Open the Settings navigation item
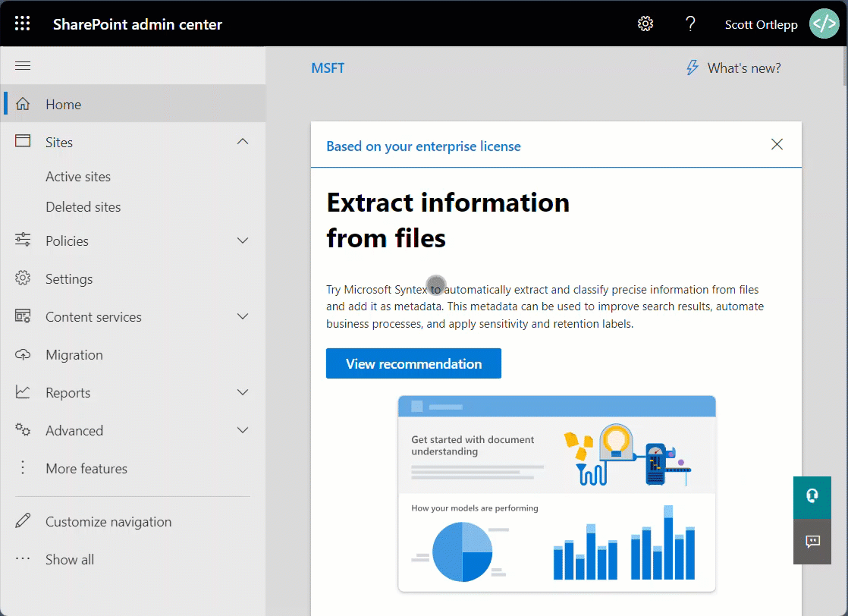Screen dimensions: 848x616 (133, 278)
